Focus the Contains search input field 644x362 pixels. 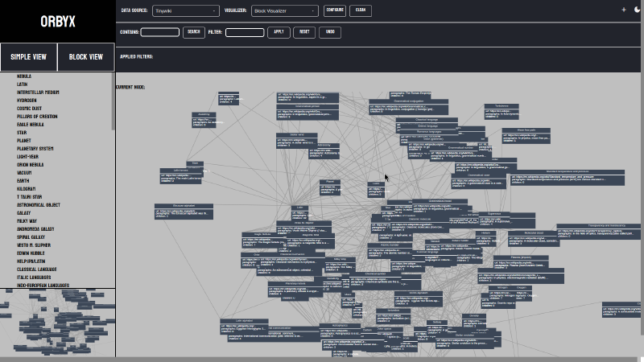(159, 32)
